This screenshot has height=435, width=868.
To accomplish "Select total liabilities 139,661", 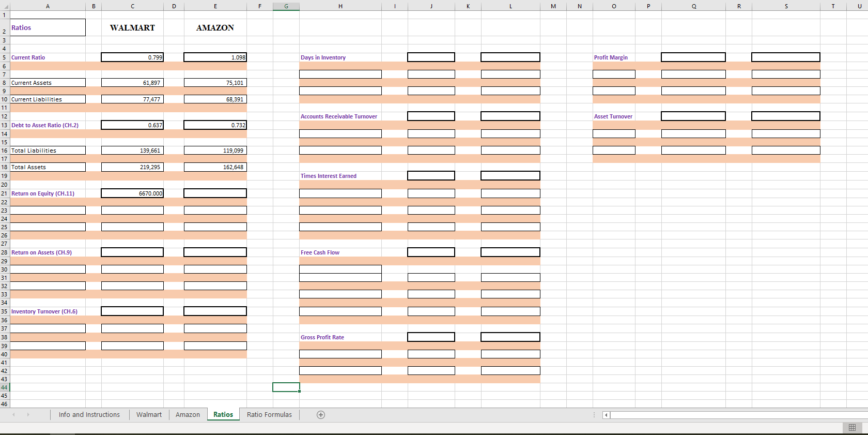I will (x=132, y=151).
